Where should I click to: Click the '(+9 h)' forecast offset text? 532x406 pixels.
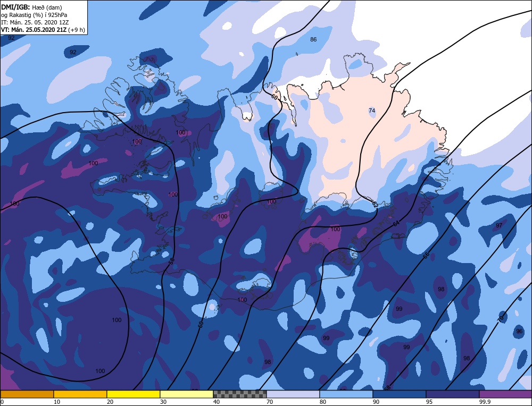[76, 30]
